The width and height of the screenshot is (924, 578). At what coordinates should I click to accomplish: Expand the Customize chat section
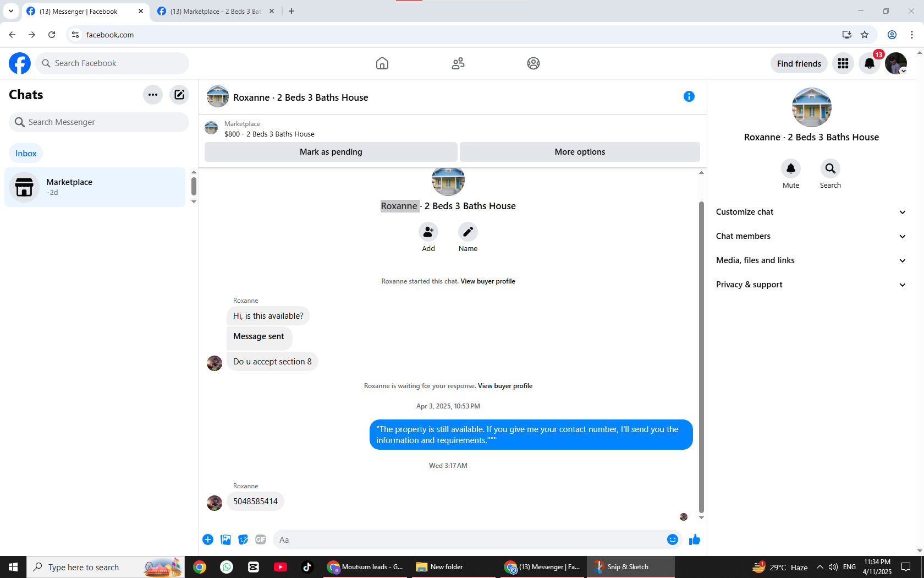[x=811, y=212]
